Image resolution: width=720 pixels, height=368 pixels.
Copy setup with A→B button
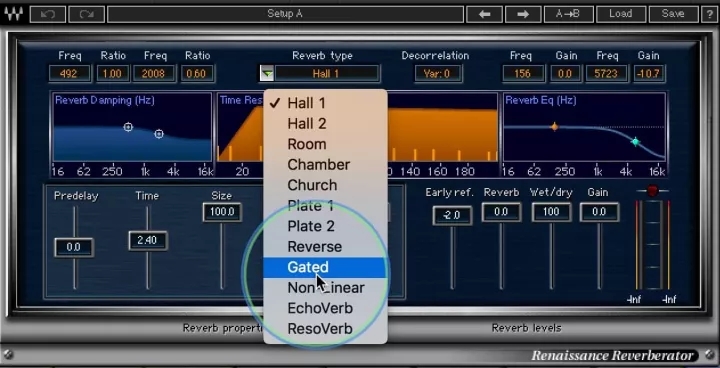pos(568,14)
